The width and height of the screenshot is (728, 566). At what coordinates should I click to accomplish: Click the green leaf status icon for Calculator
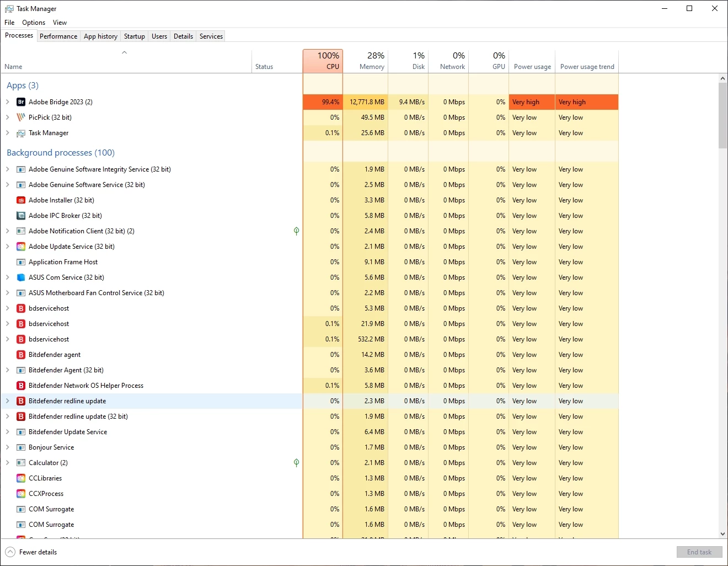click(296, 463)
